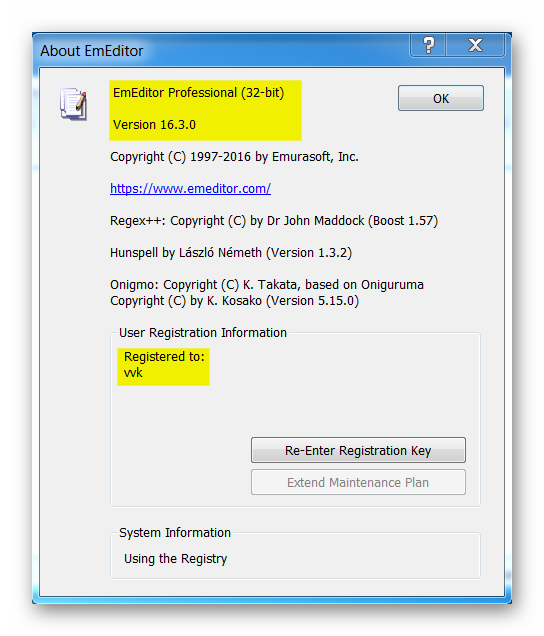
Task: Click the System Information group label
Action: [x=175, y=533]
